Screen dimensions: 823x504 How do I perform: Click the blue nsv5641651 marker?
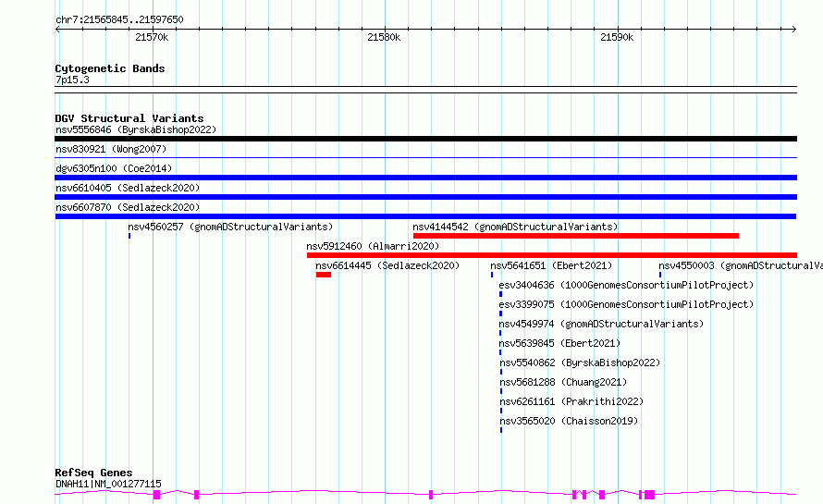tap(492, 275)
